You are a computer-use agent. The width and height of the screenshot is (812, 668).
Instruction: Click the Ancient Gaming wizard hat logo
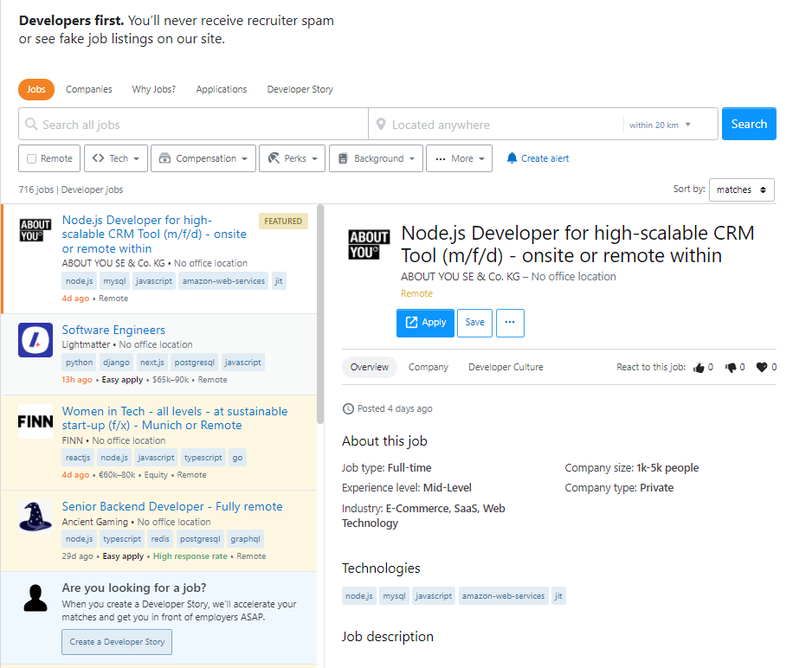pyautogui.click(x=35, y=517)
